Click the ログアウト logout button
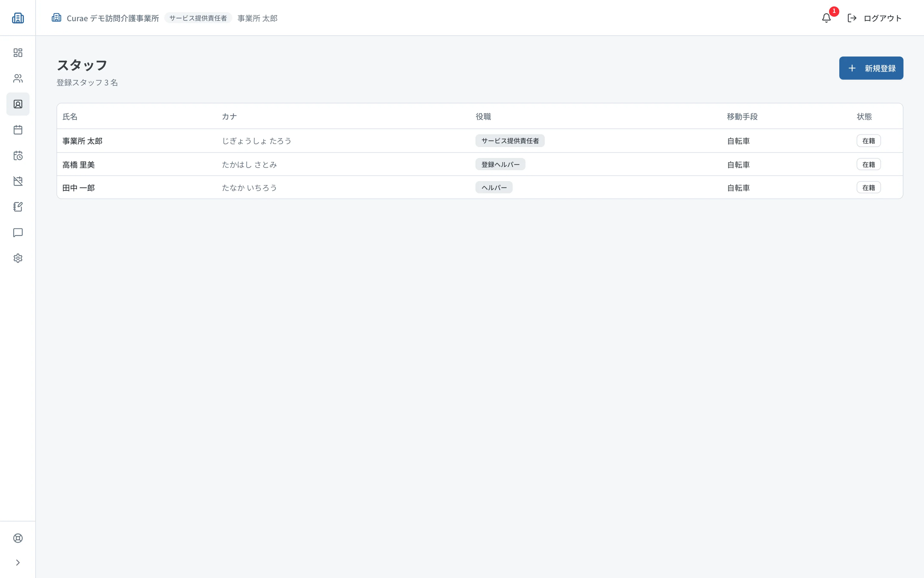 [874, 18]
